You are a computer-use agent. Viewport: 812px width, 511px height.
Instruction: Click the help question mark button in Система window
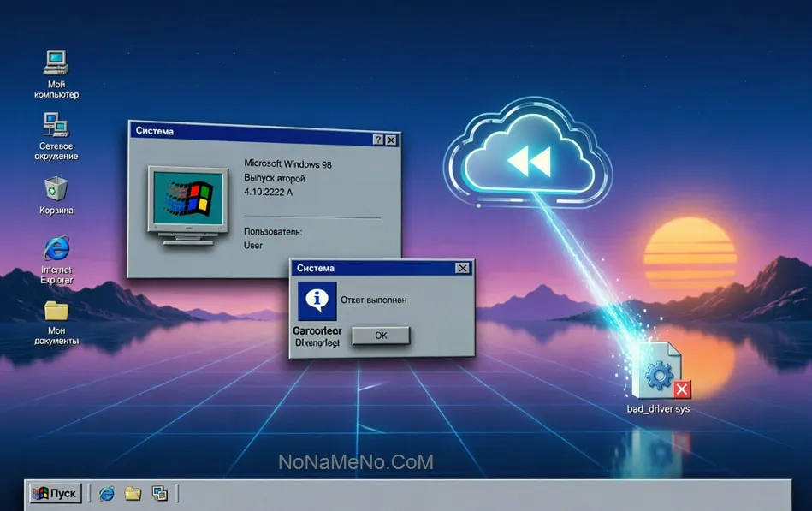click(x=378, y=140)
